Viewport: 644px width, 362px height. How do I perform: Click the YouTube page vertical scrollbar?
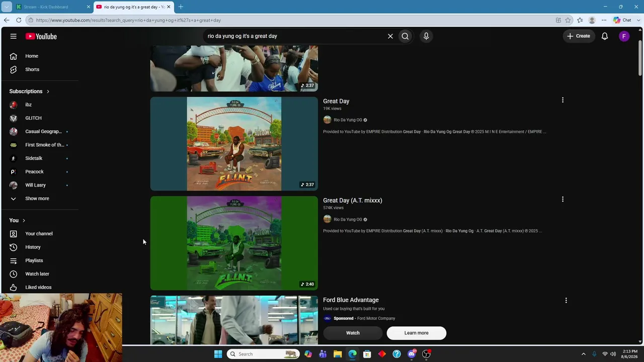point(640,58)
